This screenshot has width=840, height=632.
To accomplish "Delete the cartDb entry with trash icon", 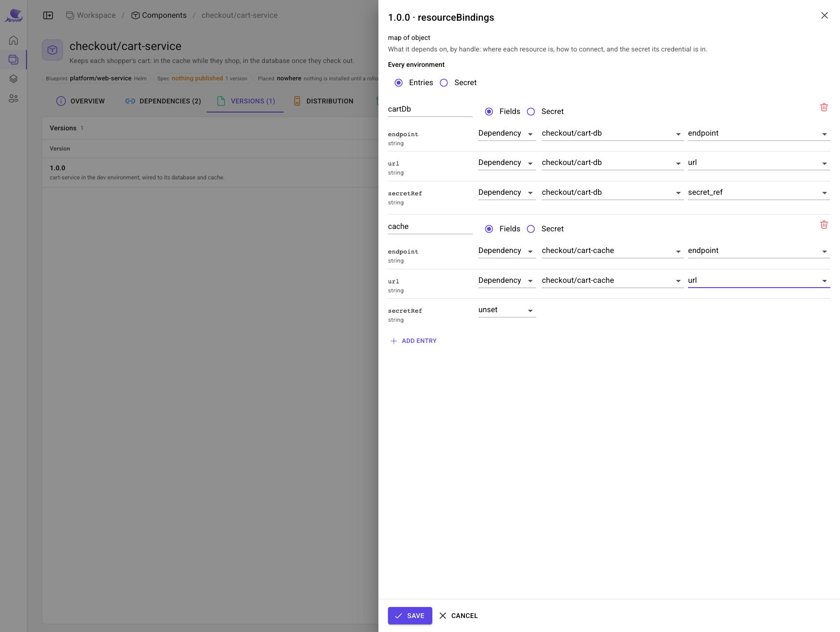I will tap(824, 107).
